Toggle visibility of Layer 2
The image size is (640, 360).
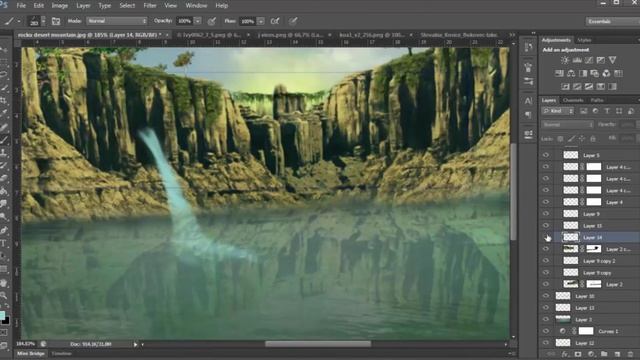pyautogui.click(x=546, y=284)
